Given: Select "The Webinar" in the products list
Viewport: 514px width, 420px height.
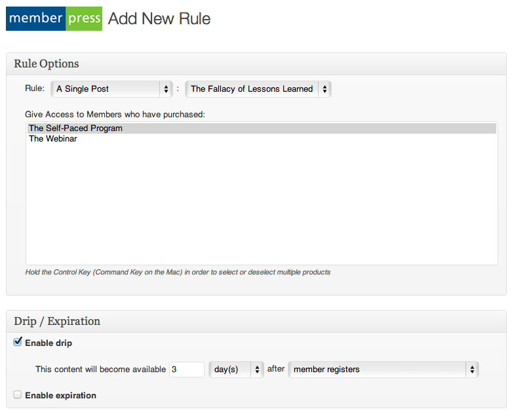Looking at the screenshot, I should 53,139.
